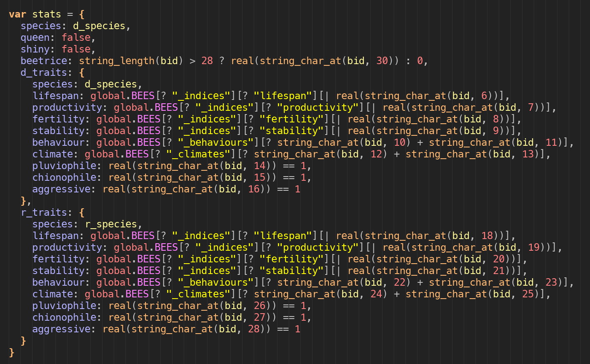The height and width of the screenshot is (364, 590).
Task: Click number 26 in pluviophile line
Action: [x=260, y=306]
